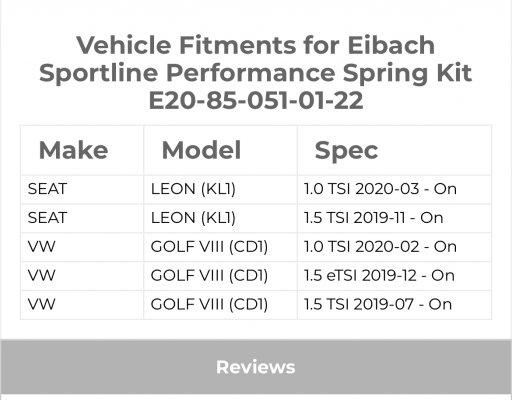Select VW in the fourth row
This screenshot has width=512, height=400.
pyautogui.click(x=42, y=276)
